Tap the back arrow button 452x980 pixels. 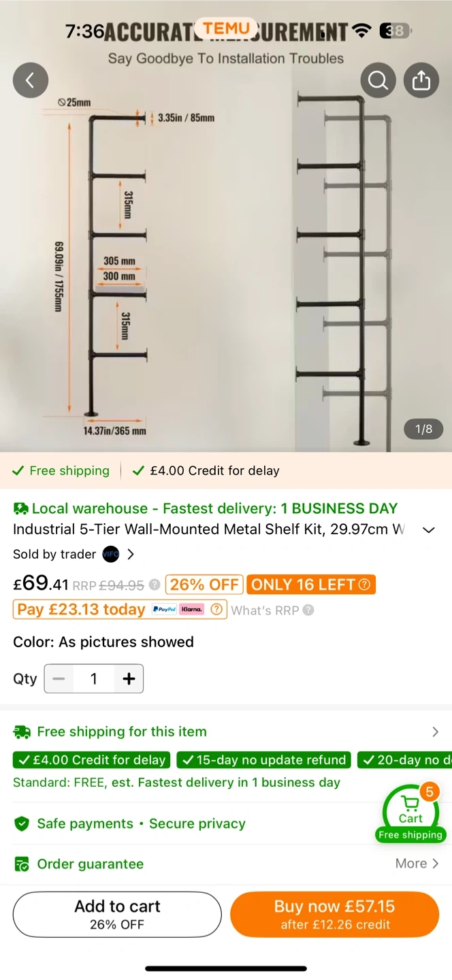click(x=31, y=80)
